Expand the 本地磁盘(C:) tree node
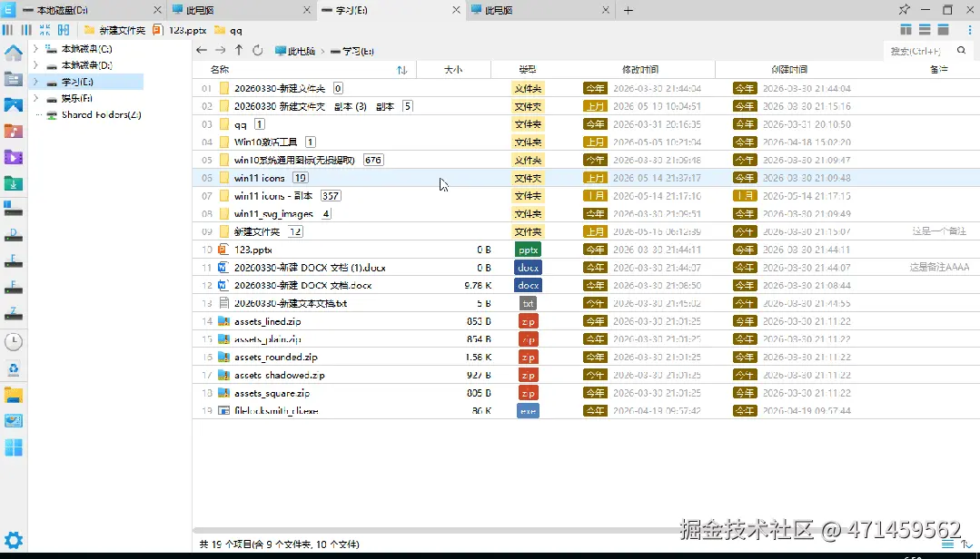The width and height of the screenshot is (980, 559). tap(35, 48)
